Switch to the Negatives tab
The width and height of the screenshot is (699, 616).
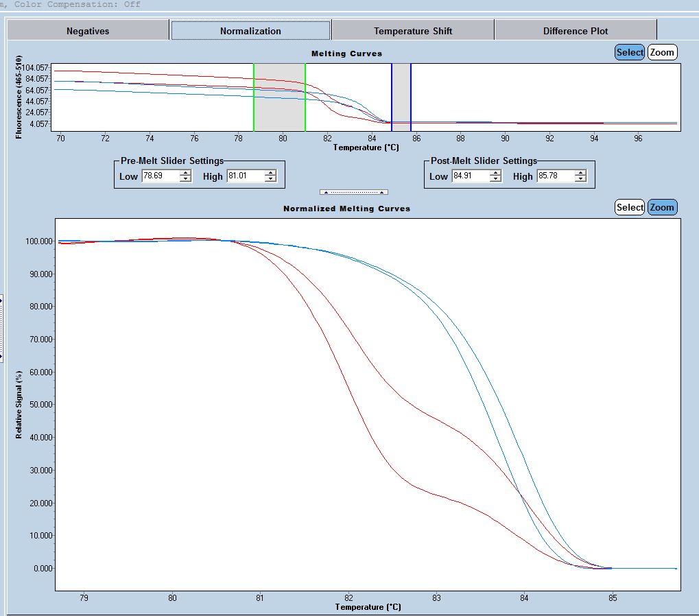pyautogui.click(x=88, y=31)
